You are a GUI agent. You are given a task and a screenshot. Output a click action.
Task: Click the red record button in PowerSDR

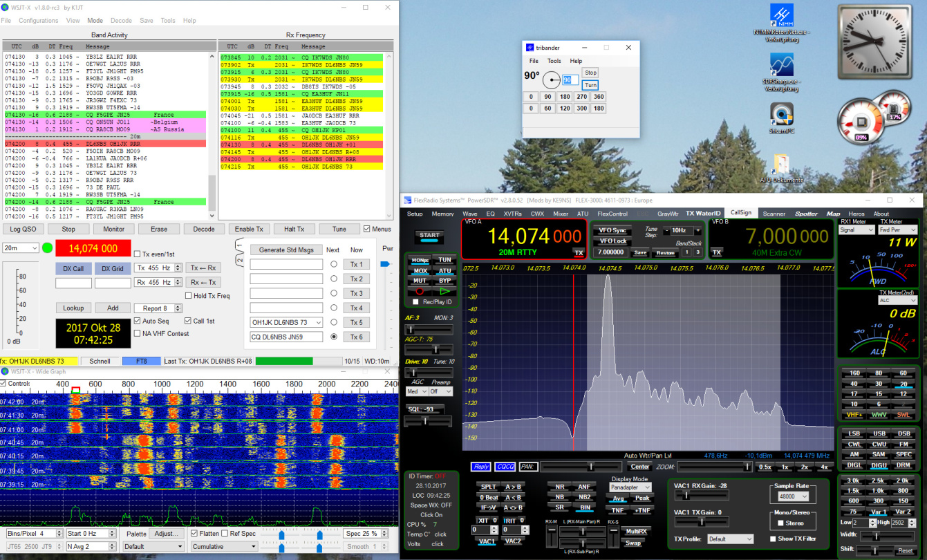point(419,291)
